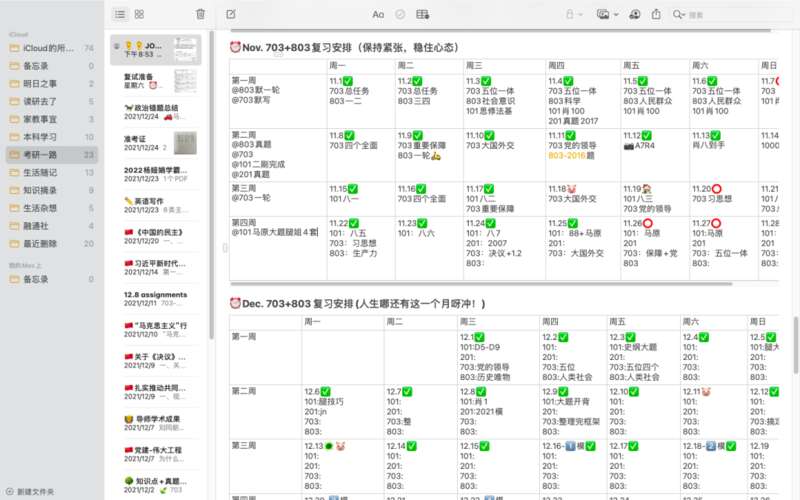Click the trash icon to delete note

pyautogui.click(x=200, y=14)
